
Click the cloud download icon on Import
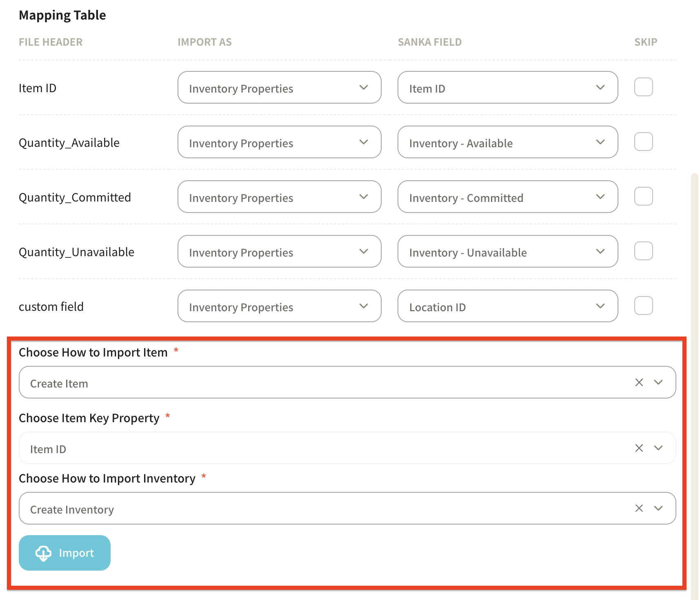coord(43,553)
